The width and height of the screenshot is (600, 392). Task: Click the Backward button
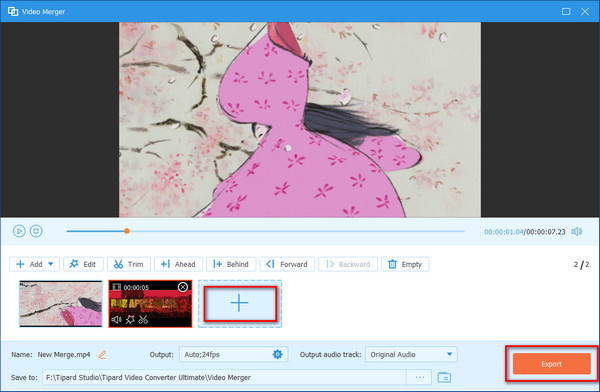tap(348, 264)
